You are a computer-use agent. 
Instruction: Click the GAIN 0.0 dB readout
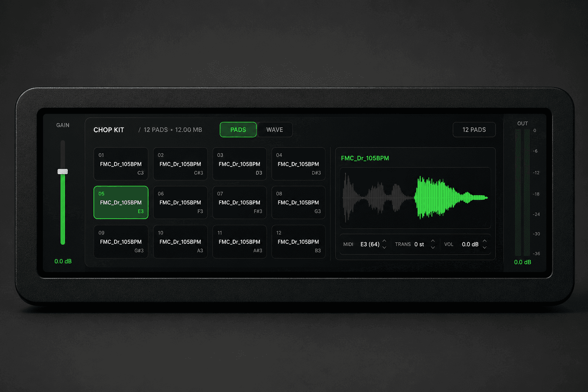point(63,261)
